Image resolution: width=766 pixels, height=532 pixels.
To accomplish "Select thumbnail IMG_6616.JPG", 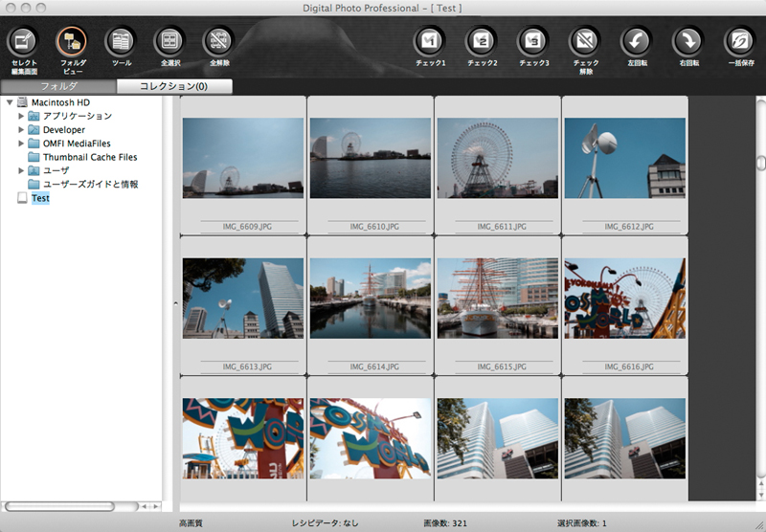I will pos(625,299).
